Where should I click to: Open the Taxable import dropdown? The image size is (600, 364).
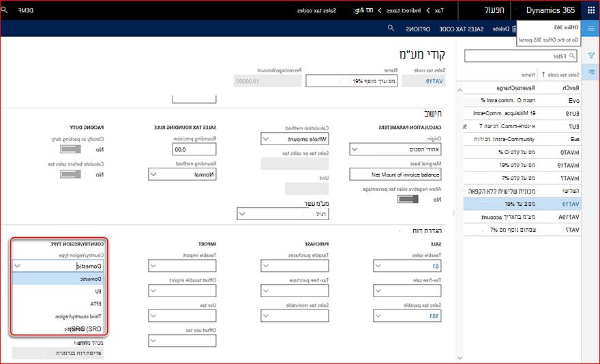pyautogui.click(x=153, y=266)
